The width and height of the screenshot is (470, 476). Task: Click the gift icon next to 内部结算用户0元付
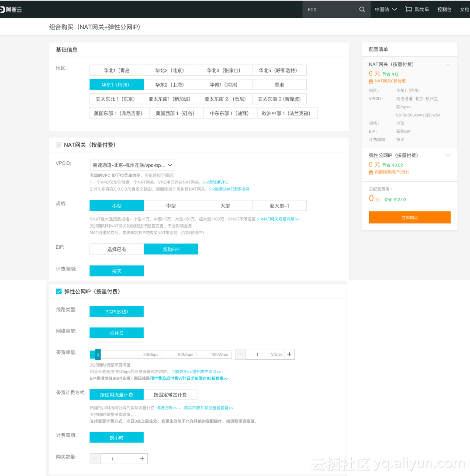[371, 172]
